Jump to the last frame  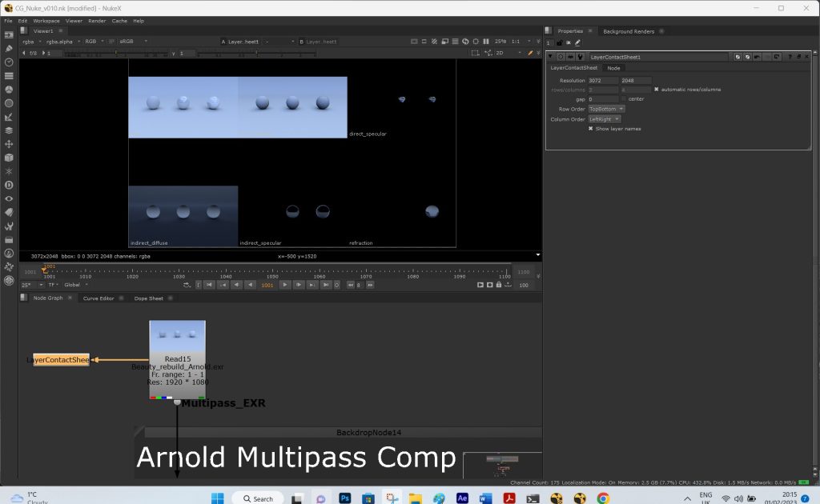[x=326, y=285]
